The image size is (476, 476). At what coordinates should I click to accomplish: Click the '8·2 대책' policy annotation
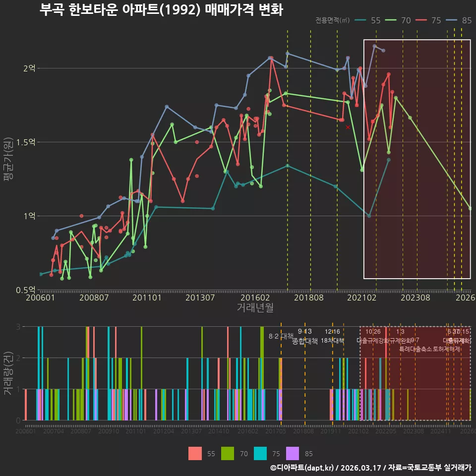coord(281,336)
